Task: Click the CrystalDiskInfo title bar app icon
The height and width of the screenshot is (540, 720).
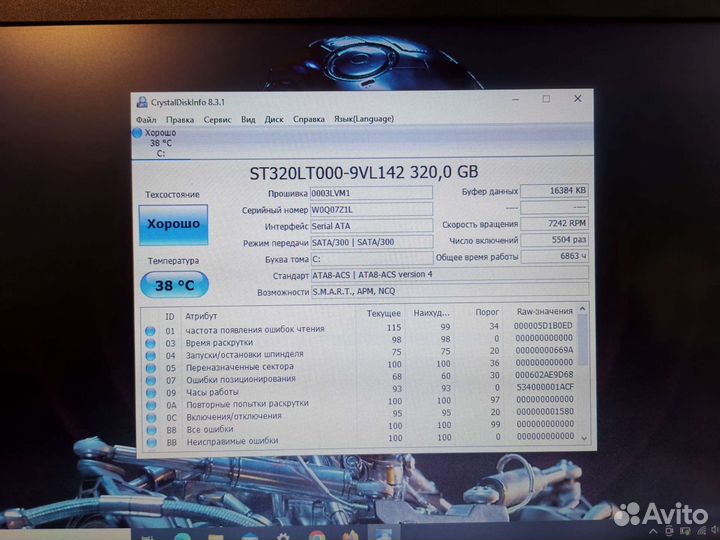Action: pos(142,102)
